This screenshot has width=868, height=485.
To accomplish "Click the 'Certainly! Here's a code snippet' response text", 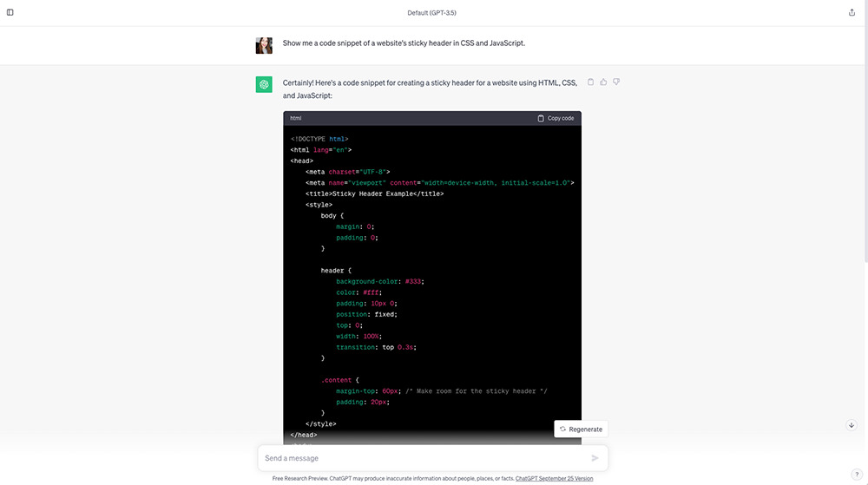I will (x=431, y=89).
